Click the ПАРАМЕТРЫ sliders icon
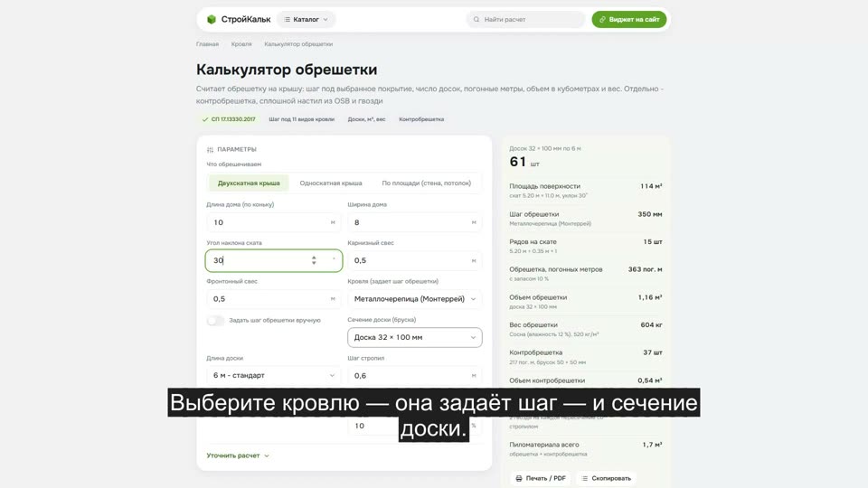The width and height of the screenshot is (868, 488). coord(210,149)
